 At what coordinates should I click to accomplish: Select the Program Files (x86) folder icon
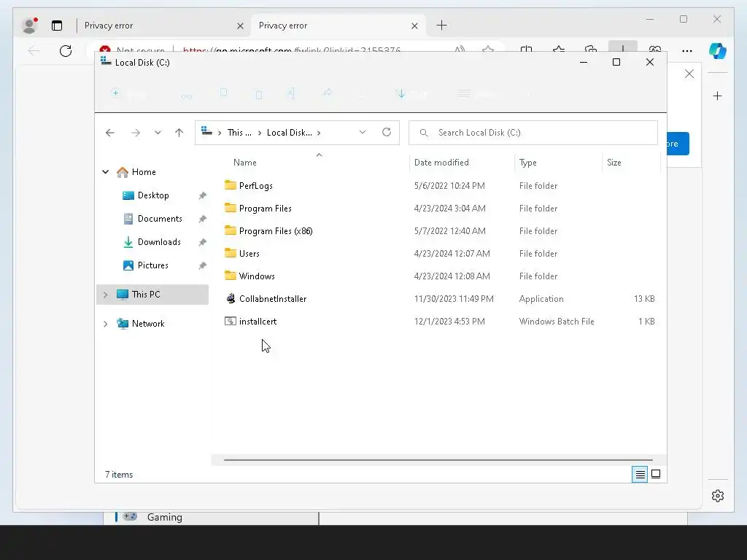point(231,230)
